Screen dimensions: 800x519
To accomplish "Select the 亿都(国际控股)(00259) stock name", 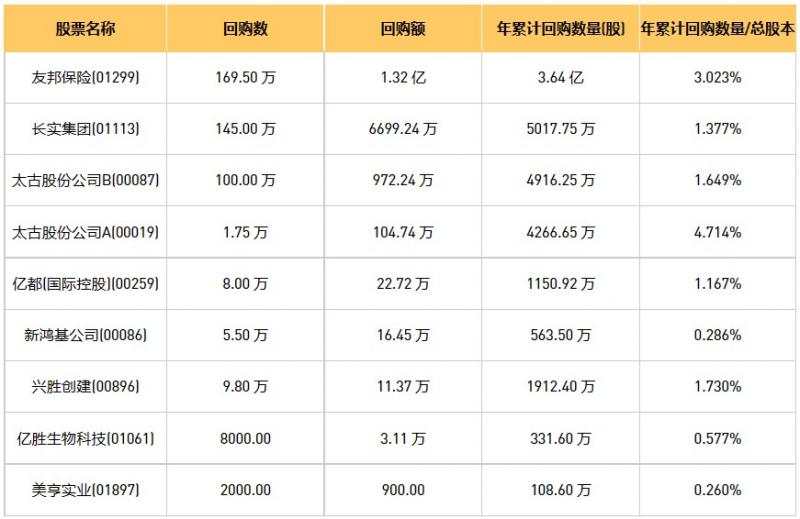I will tap(85, 284).
